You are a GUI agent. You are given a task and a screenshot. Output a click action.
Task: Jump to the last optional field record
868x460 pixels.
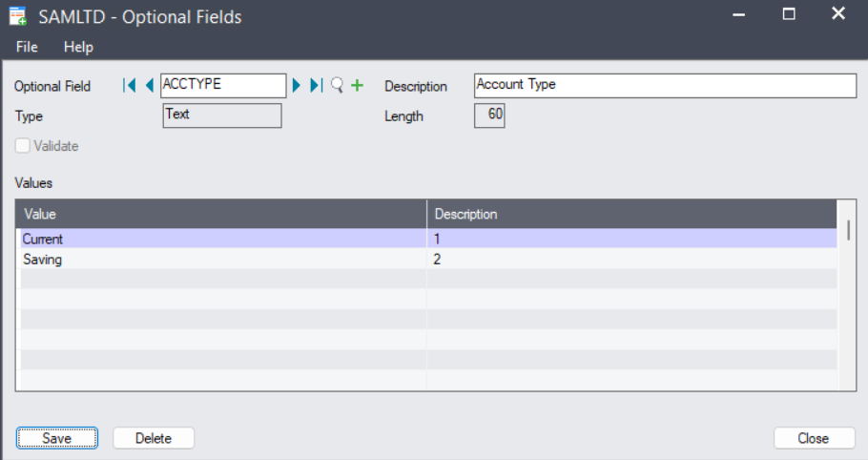coord(317,86)
